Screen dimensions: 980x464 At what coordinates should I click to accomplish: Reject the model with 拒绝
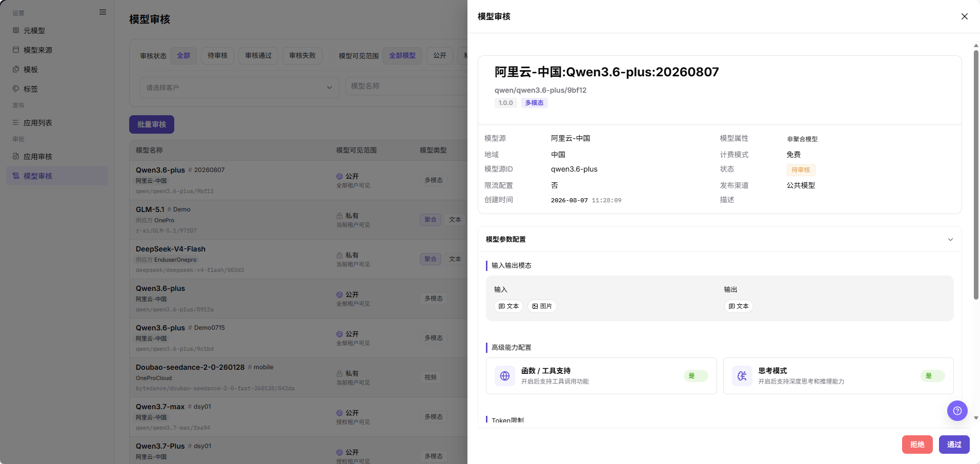coord(917,445)
